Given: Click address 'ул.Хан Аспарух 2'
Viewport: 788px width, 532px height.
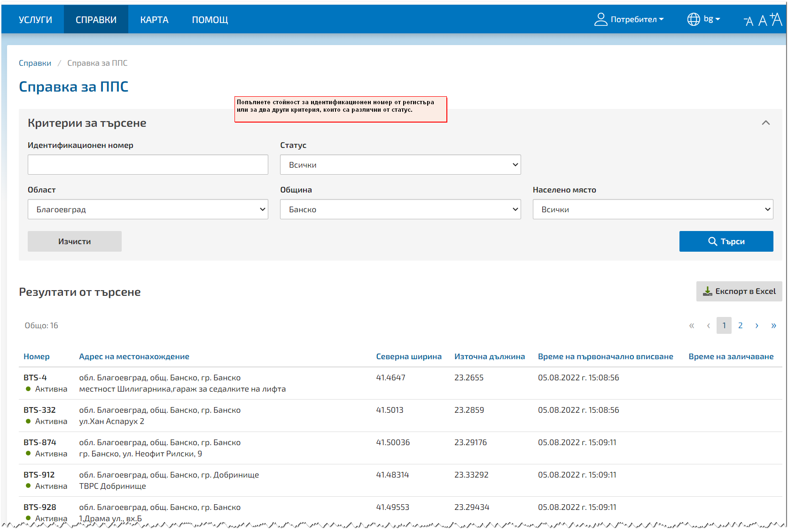Looking at the screenshot, I should 112,421.
